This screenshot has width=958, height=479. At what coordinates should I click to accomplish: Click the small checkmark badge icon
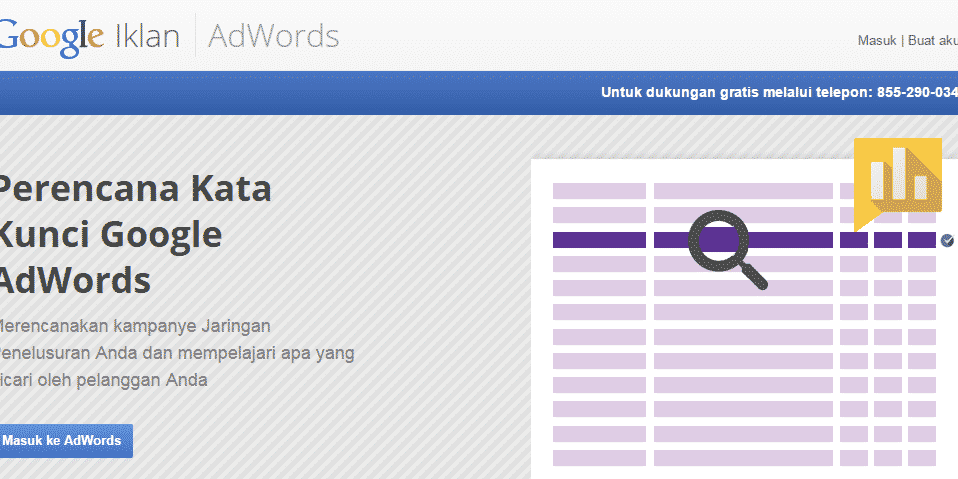pyautogui.click(x=947, y=240)
